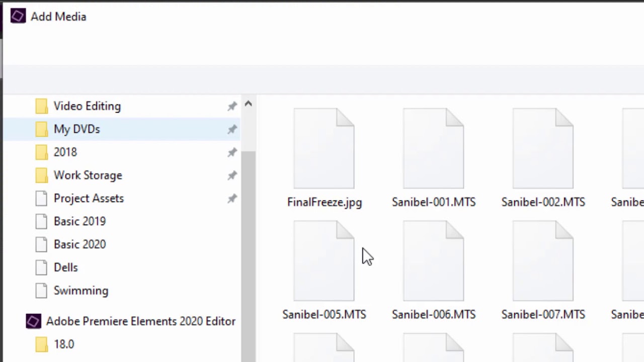This screenshot has height=362, width=644.
Task: Click the pin icon beside Work Storage
Action: [x=232, y=175]
